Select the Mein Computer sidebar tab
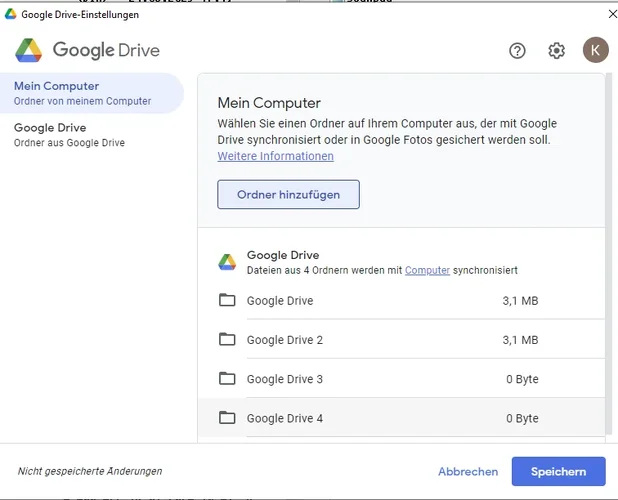 pyautogui.click(x=91, y=93)
